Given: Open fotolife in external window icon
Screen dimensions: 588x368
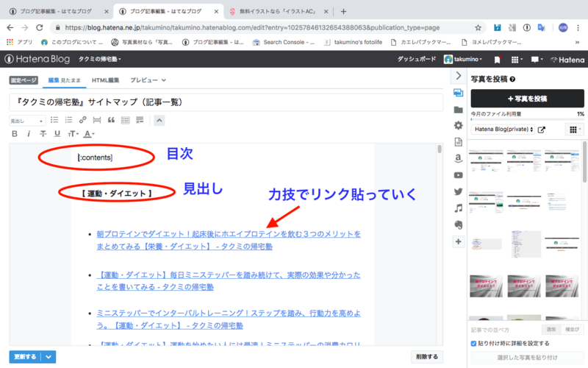Looking at the screenshot, I should pyautogui.click(x=542, y=130).
